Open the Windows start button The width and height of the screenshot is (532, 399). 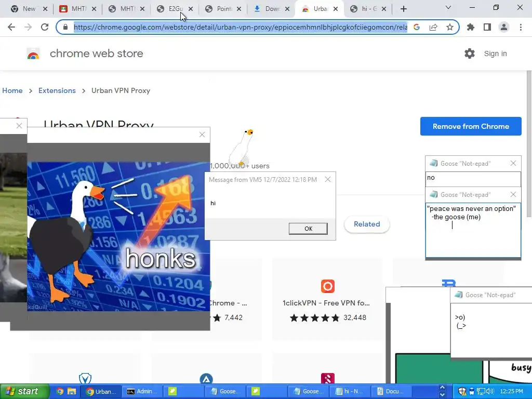pyautogui.click(x=24, y=392)
